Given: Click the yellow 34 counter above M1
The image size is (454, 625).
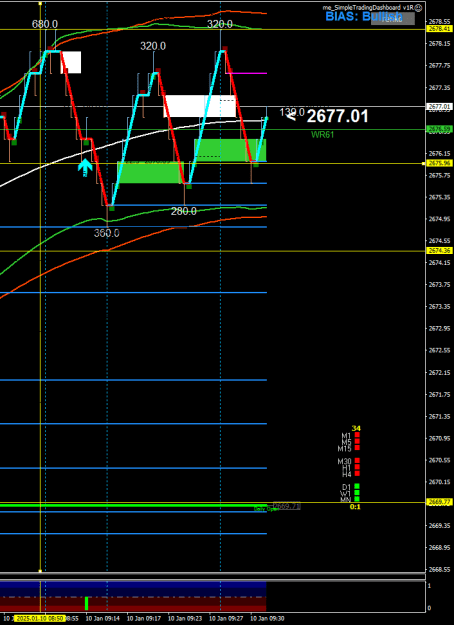Looking at the screenshot, I should coord(356,428).
